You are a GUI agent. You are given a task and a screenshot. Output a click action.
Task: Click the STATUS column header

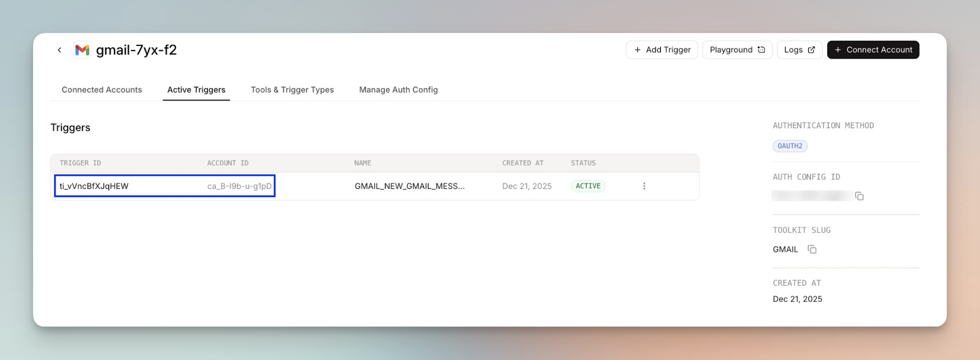(583, 163)
